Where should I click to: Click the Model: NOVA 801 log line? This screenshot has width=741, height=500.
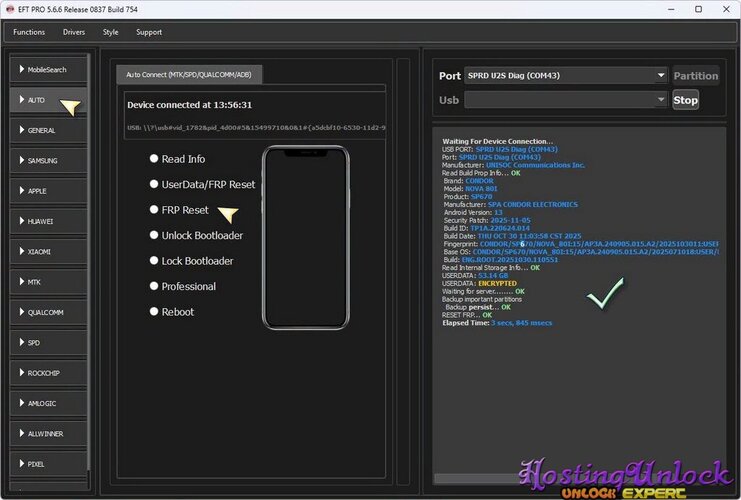(x=470, y=189)
